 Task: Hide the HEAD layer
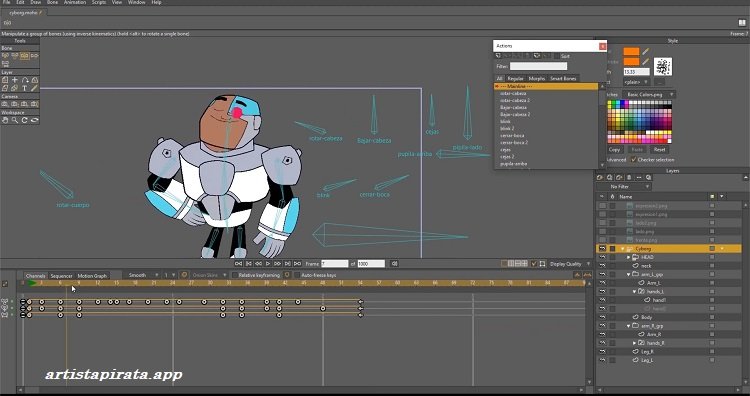(602, 257)
